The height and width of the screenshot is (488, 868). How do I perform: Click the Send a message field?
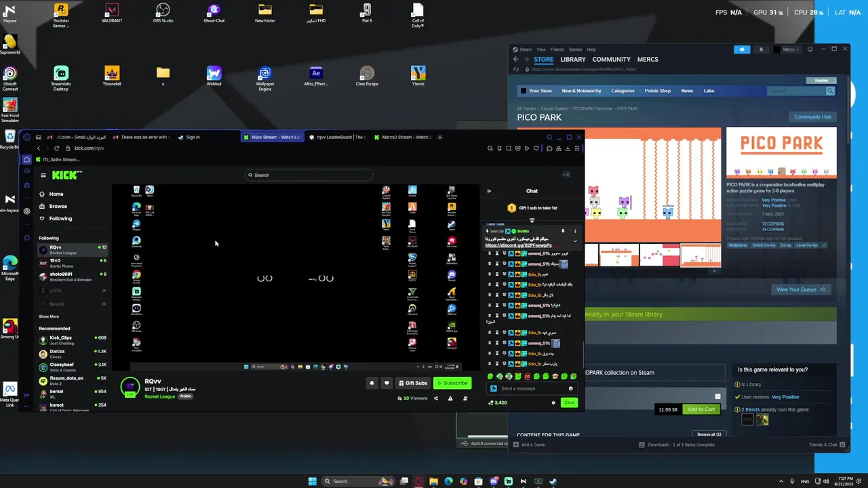[532, 388]
